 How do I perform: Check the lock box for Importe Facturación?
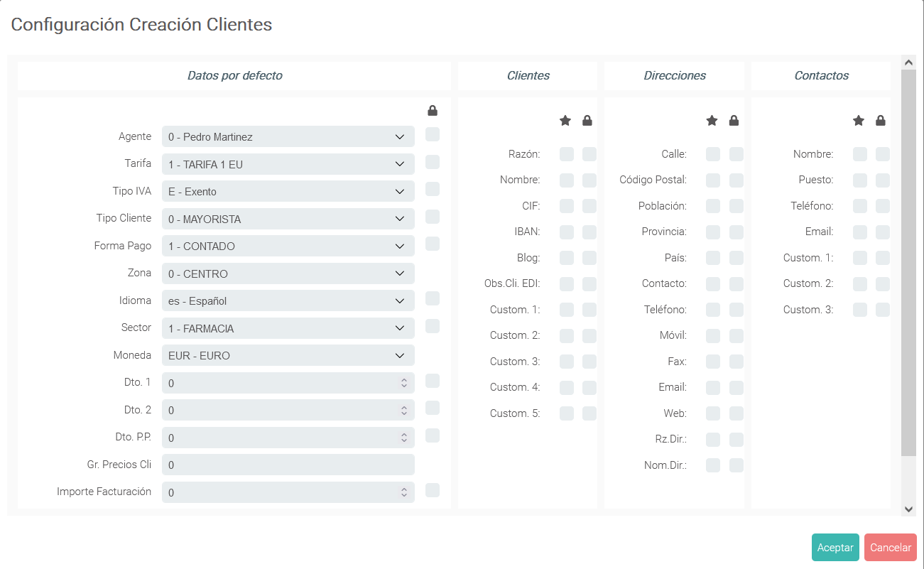433,490
